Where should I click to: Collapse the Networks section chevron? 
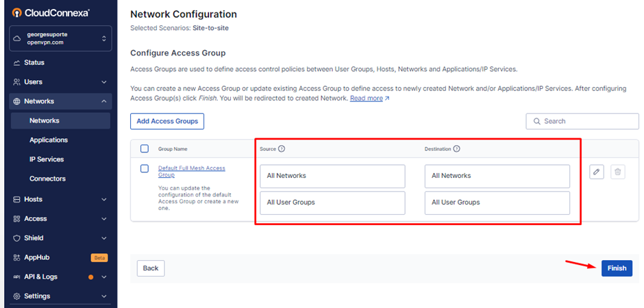[104, 101]
